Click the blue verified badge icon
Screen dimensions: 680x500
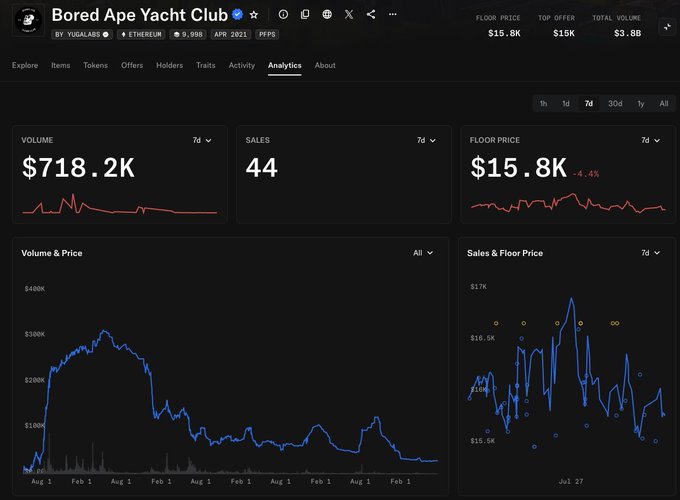(237, 15)
